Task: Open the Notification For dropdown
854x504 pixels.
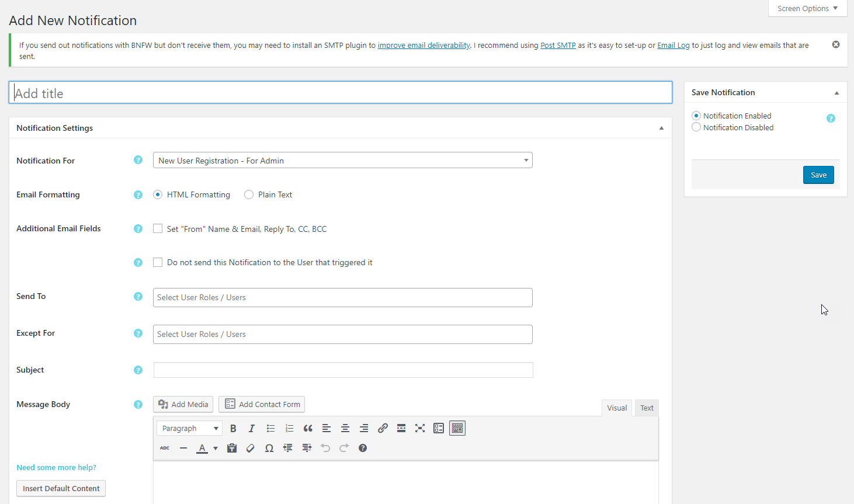Action: pyautogui.click(x=342, y=161)
